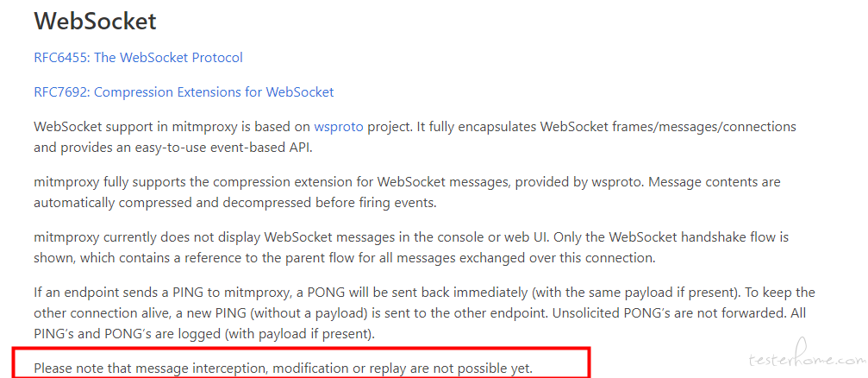Click the red-boxed message interception note
Viewport: 868px width, 378px height.
(x=283, y=368)
